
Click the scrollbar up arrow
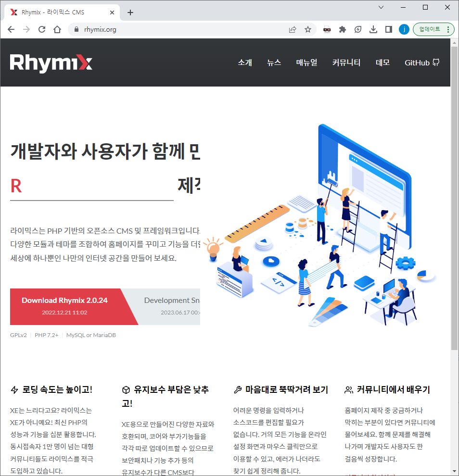tap(455, 43)
